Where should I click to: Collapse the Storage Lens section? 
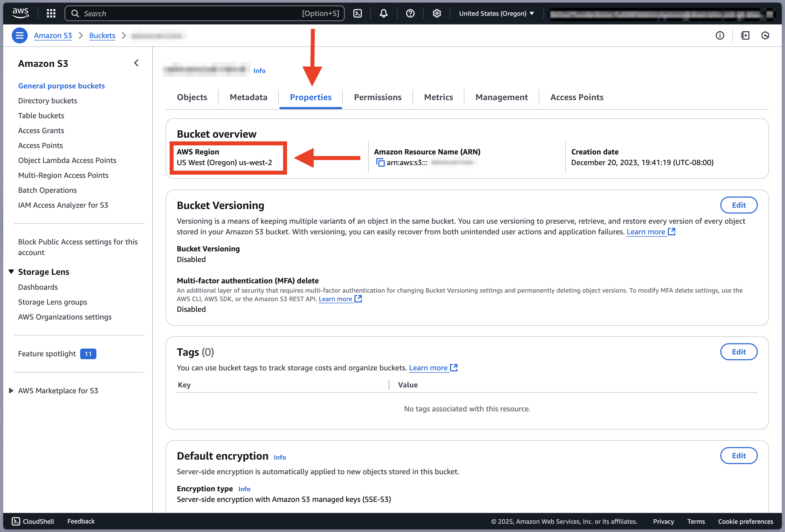11,272
